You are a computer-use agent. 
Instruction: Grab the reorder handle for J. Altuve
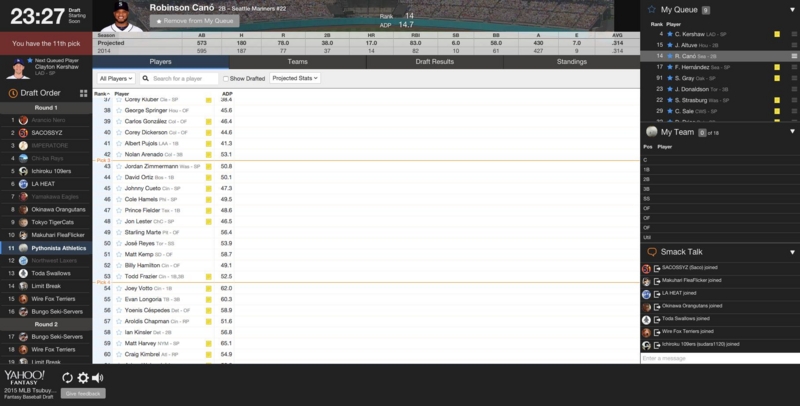point(794,45)
